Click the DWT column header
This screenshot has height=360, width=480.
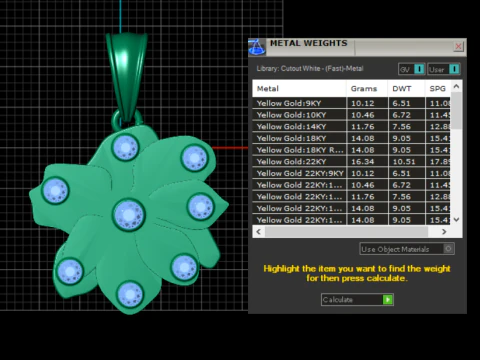click(x=406, y=89)
